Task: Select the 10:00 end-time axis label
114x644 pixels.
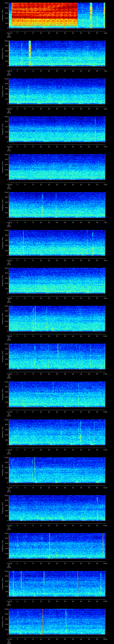Action: (105, 336)
